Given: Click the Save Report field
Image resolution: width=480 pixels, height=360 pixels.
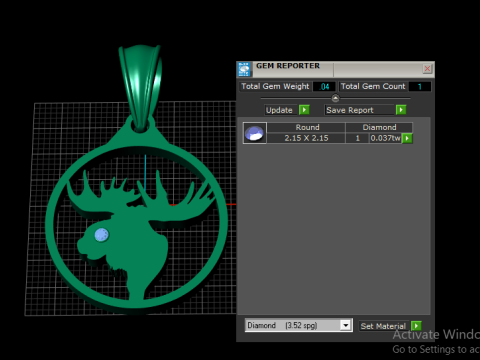Looking at the screenshot, I should (360, 110).
